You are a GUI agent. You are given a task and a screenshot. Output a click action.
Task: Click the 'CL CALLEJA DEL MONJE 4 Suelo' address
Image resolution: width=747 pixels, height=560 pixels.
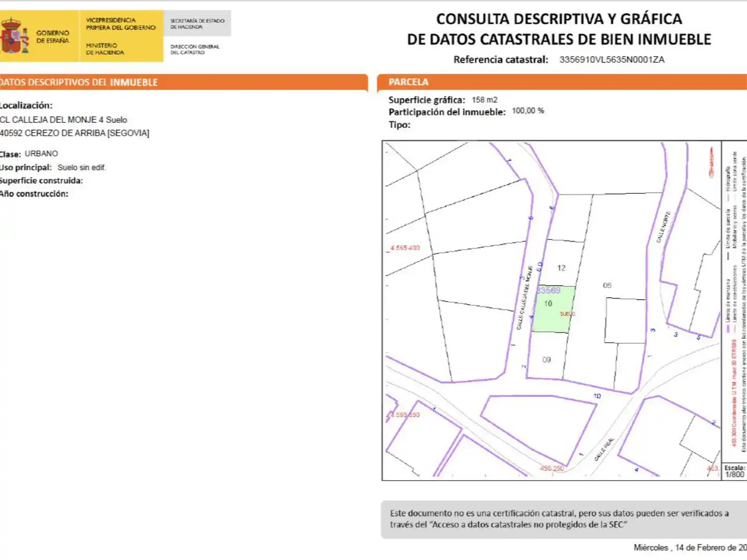(x=63, y=120)
